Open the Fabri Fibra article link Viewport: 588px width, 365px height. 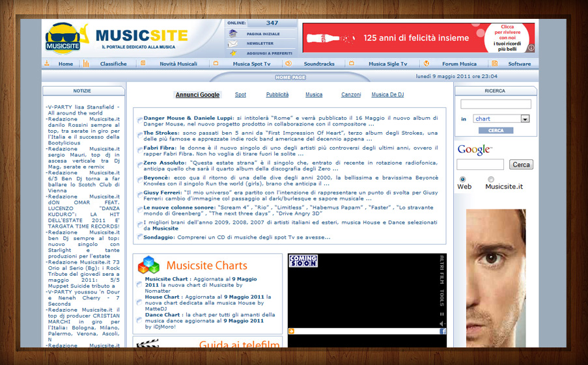tap(159, 148)
